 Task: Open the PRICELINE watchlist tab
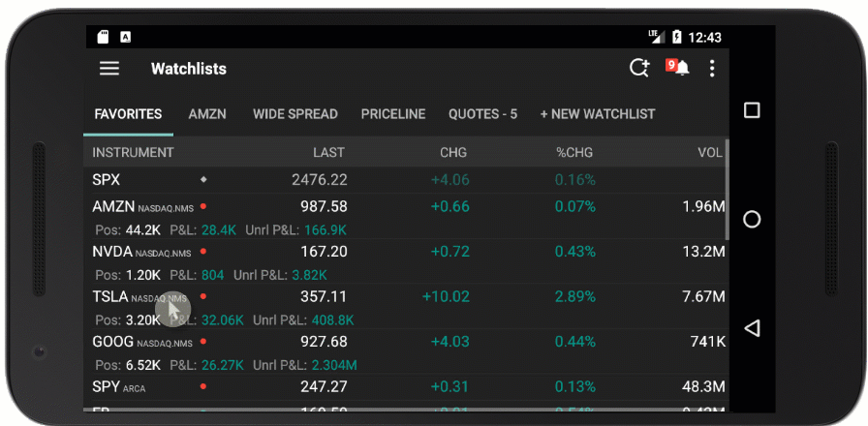coord(393,114)
